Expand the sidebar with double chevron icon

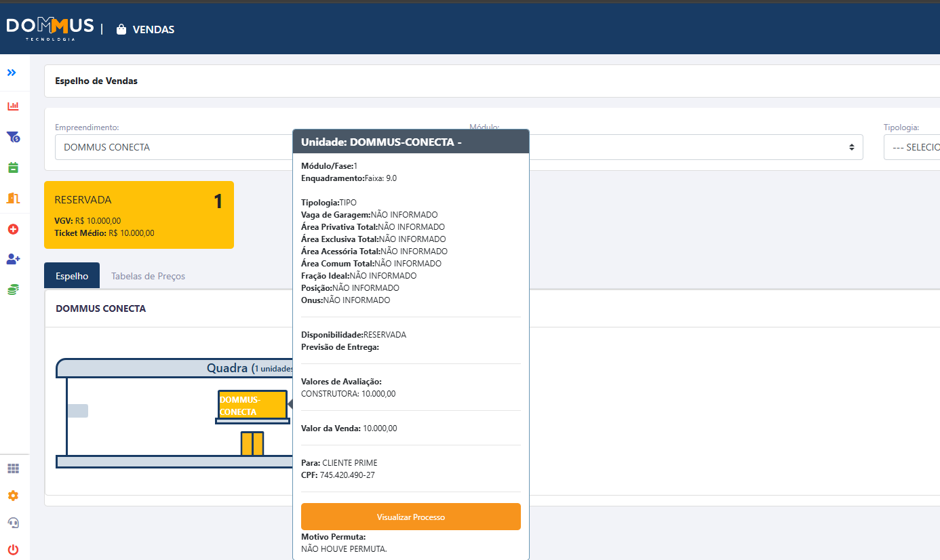point(12,73)
